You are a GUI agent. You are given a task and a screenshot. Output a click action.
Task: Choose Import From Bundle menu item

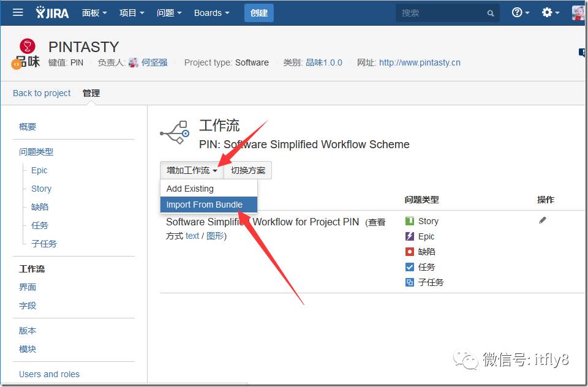point(209,205)
